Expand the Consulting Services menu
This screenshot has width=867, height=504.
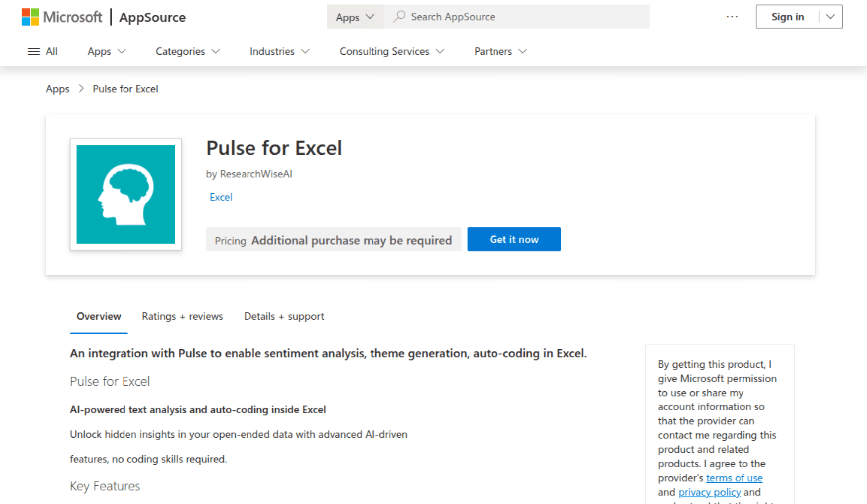point(391,51)
